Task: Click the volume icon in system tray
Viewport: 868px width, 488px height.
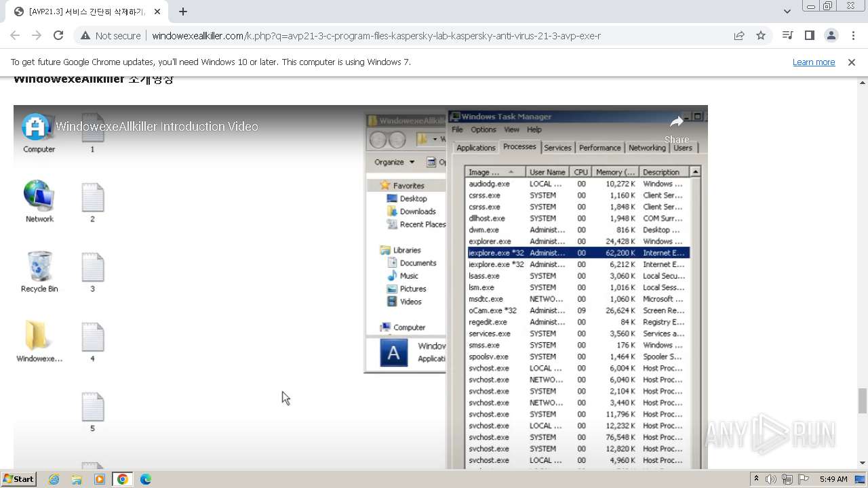Action: pos(771,479)
